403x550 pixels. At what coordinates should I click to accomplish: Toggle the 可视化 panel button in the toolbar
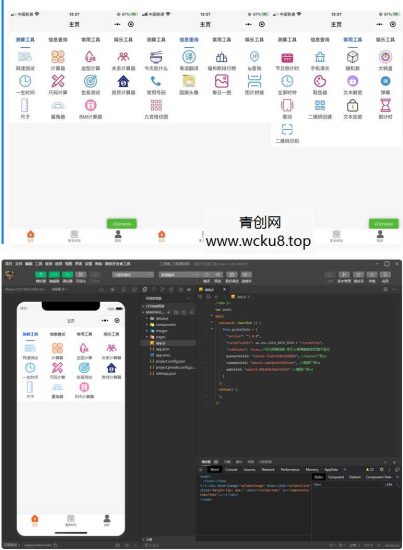tap(81, 276)
